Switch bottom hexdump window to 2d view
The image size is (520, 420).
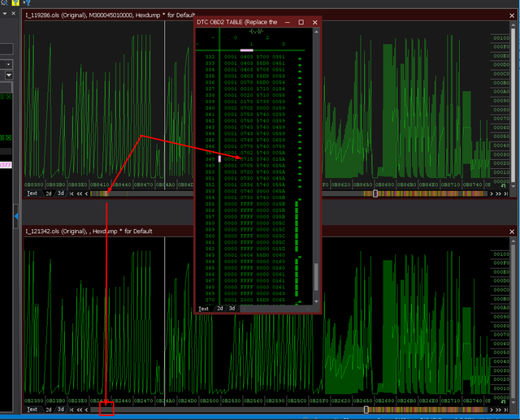click(49, 409)
